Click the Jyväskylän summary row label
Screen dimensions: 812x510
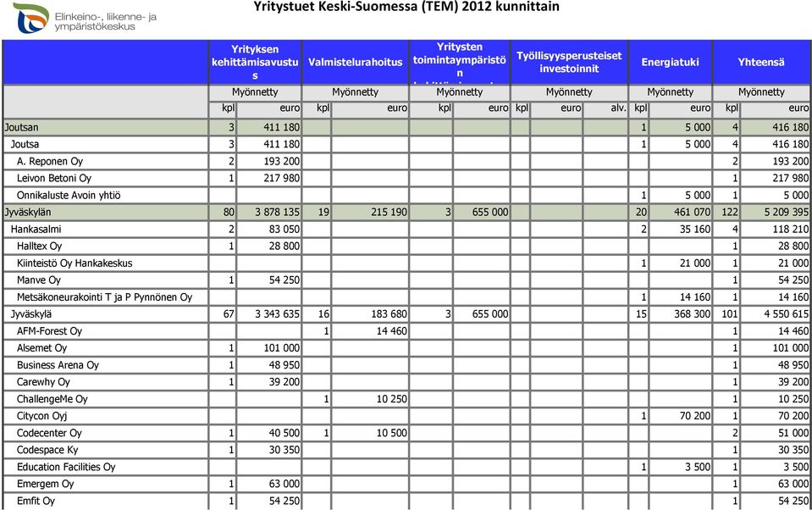(x=28, y=212)
